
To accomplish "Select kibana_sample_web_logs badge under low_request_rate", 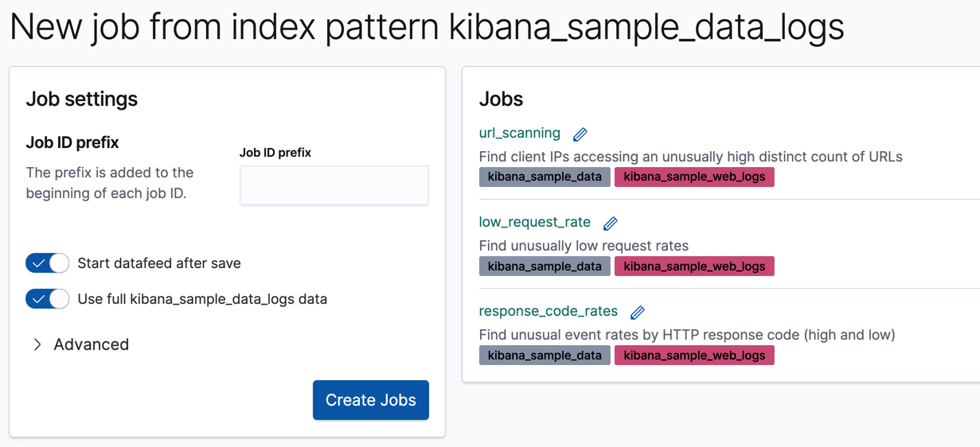I will point(694,266).
